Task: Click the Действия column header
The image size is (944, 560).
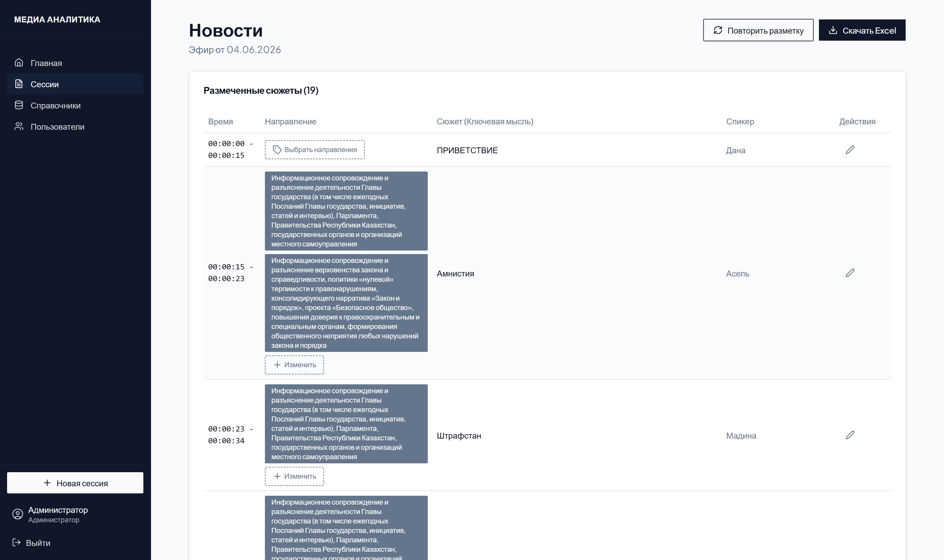Action: [857, 121]
